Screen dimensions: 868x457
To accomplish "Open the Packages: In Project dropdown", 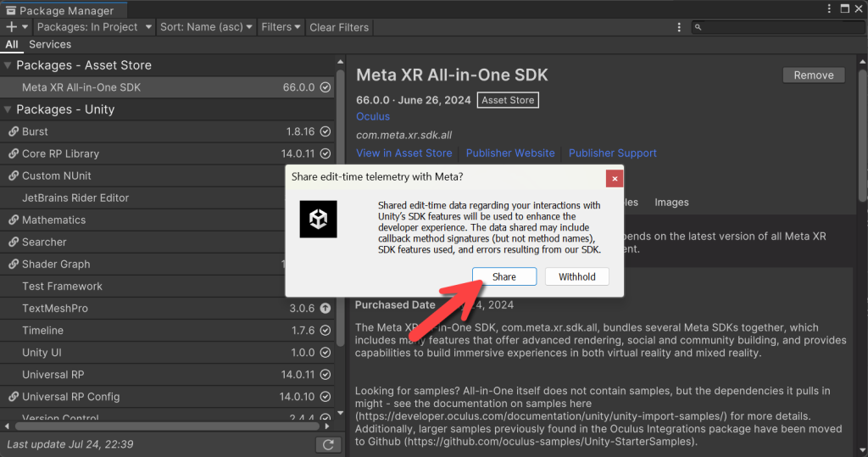I will click(x=93, y=26).
